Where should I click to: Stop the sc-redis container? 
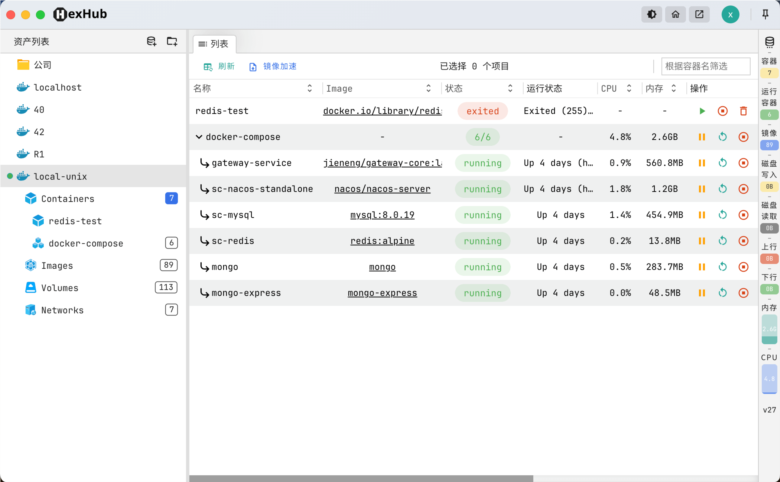[x=743, y=241]
